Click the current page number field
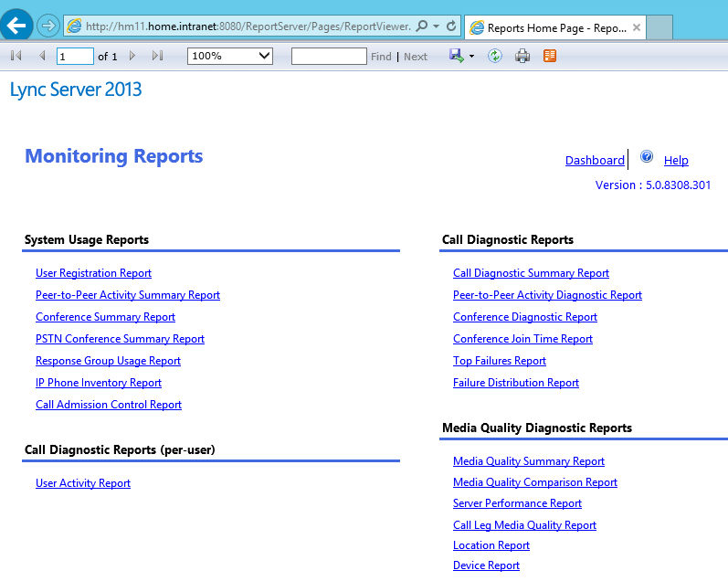This screenshot has height=581, width=728. tap(75, 57)
